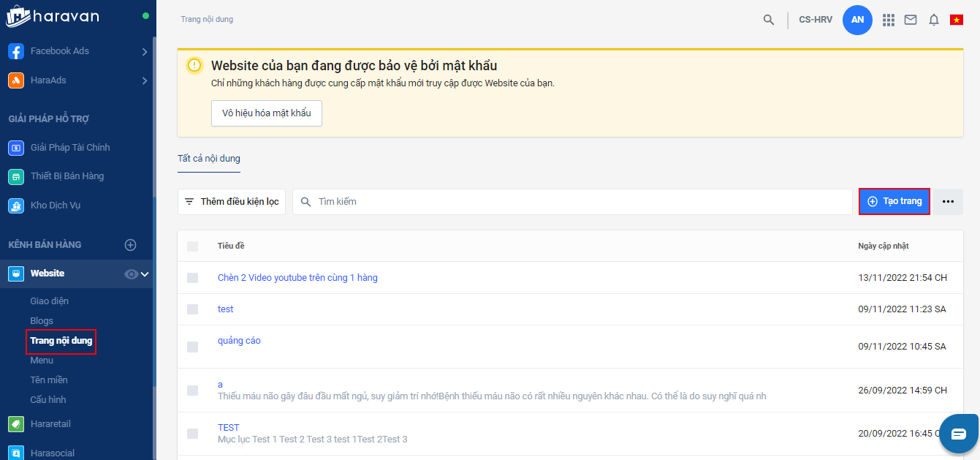
Task: Open the chat support bubble
Action: pos(958,433)
